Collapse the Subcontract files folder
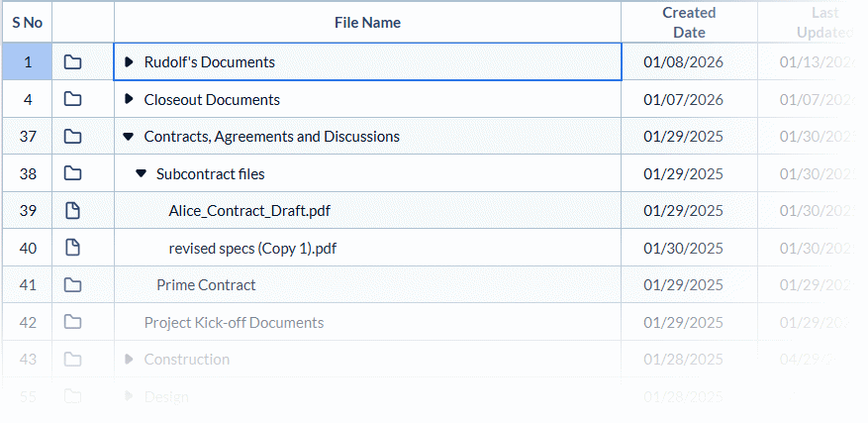This screenshot has width=868, height=423. pos(141,173)
